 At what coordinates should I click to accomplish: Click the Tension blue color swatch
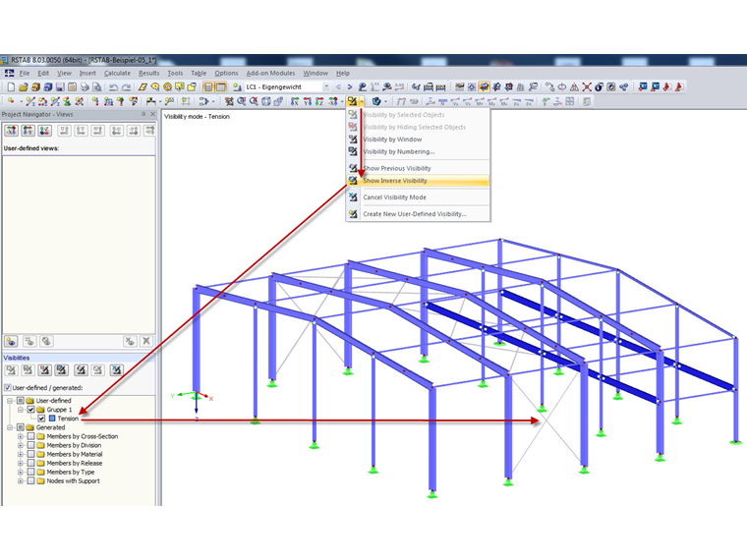pos(52,419)
